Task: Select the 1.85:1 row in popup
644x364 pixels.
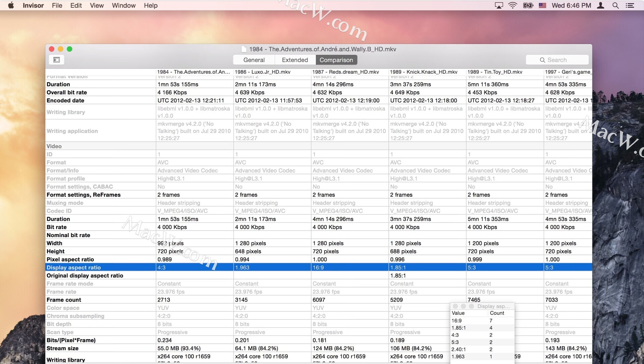Action: (482, 328)
